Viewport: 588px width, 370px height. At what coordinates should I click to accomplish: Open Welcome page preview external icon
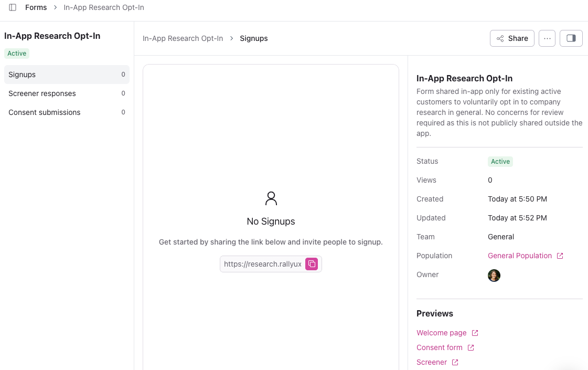pos(475,333)
